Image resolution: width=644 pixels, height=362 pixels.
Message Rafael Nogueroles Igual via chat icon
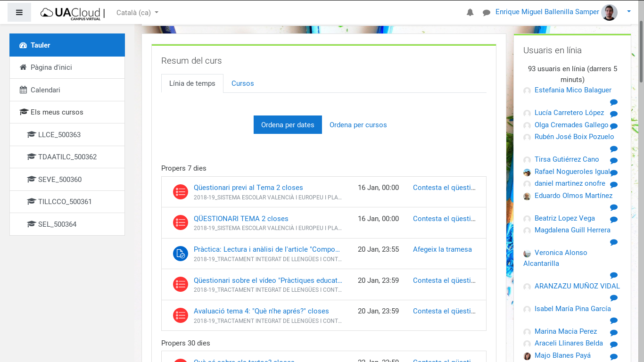point(614,173)
